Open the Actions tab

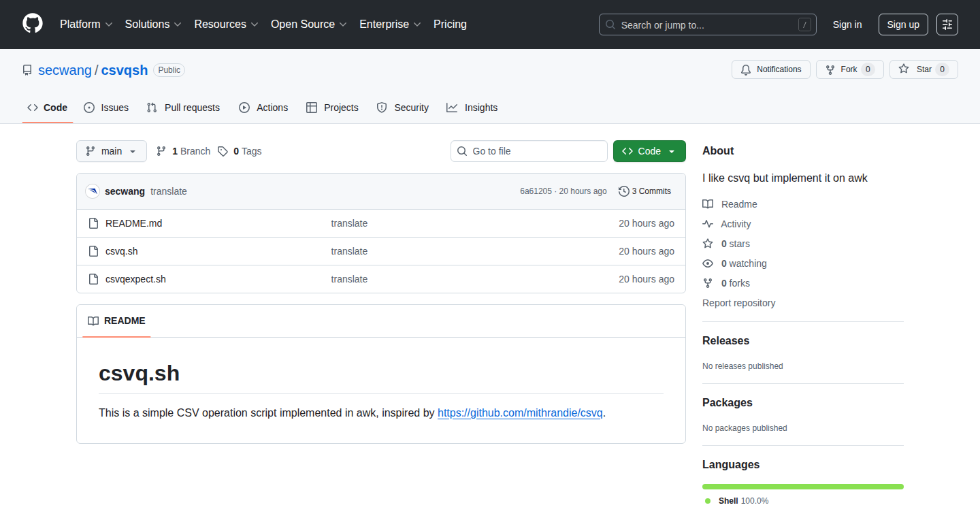pos(263,108)
